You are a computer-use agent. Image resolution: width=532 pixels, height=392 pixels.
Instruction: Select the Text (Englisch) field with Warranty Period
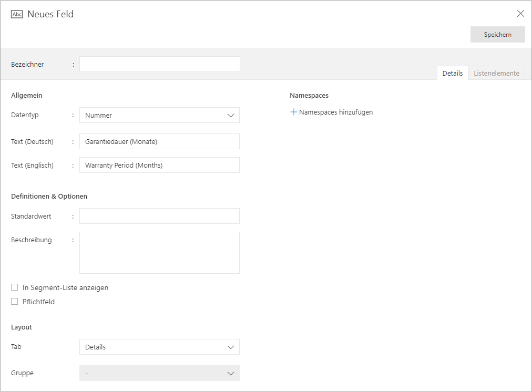[158, 165]
